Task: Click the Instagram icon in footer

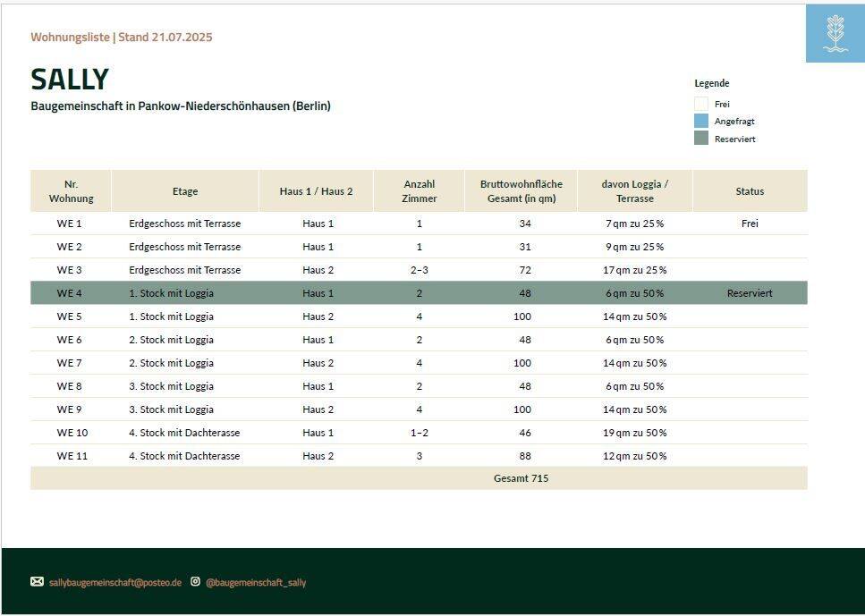Action: pyautogui.click(x=195, y=581)
